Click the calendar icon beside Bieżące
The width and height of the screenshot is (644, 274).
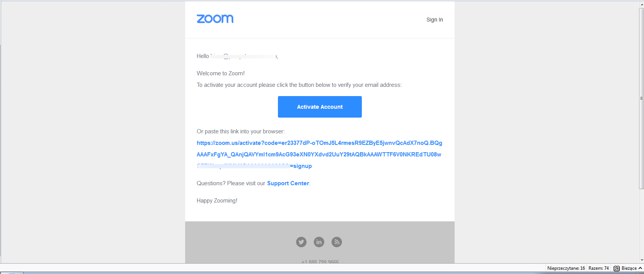tap(616, 268)
